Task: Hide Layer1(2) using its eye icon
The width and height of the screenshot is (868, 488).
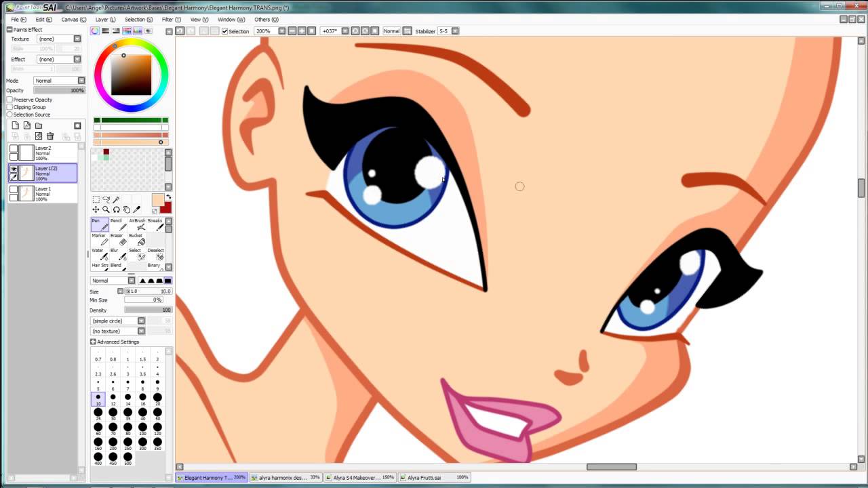Action: coord(14,169)
